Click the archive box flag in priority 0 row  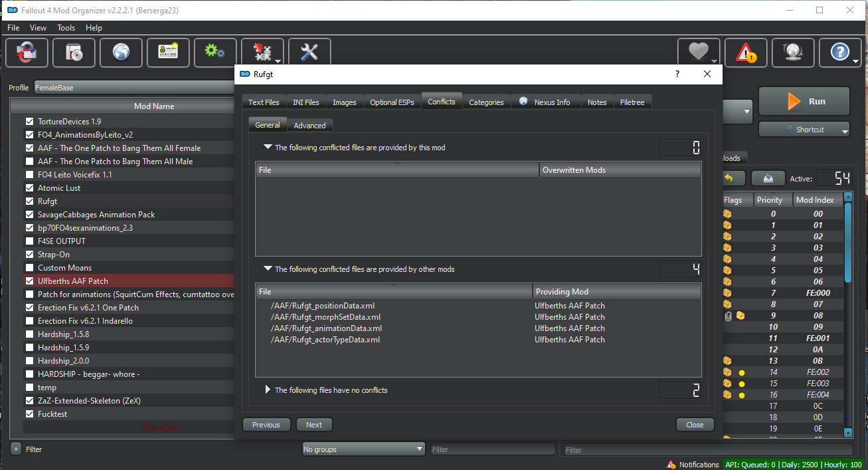pos(727,214)
